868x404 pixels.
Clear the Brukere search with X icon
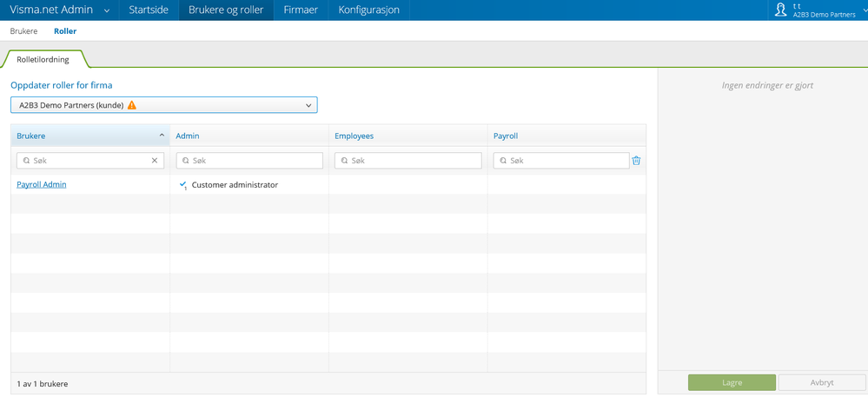click(155, 161)
